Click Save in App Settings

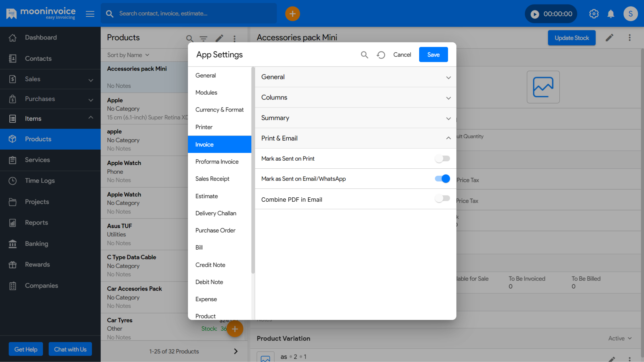pos(433,55)
